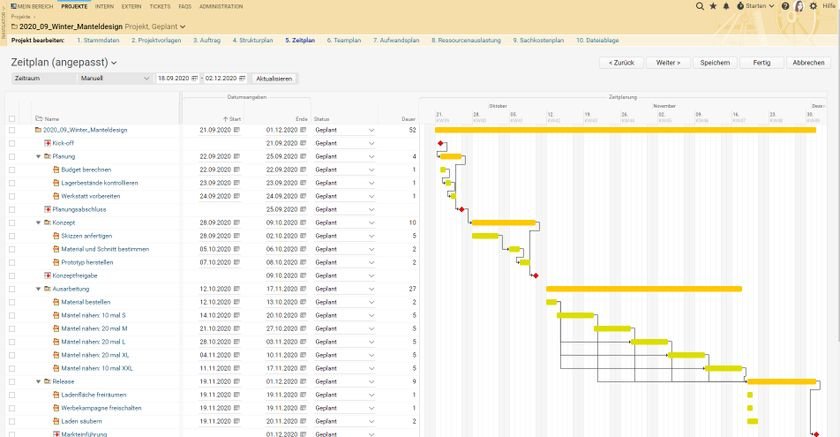Click the Dauer column header
This screenshot has width=840, height=437.
tap(408, 119)
